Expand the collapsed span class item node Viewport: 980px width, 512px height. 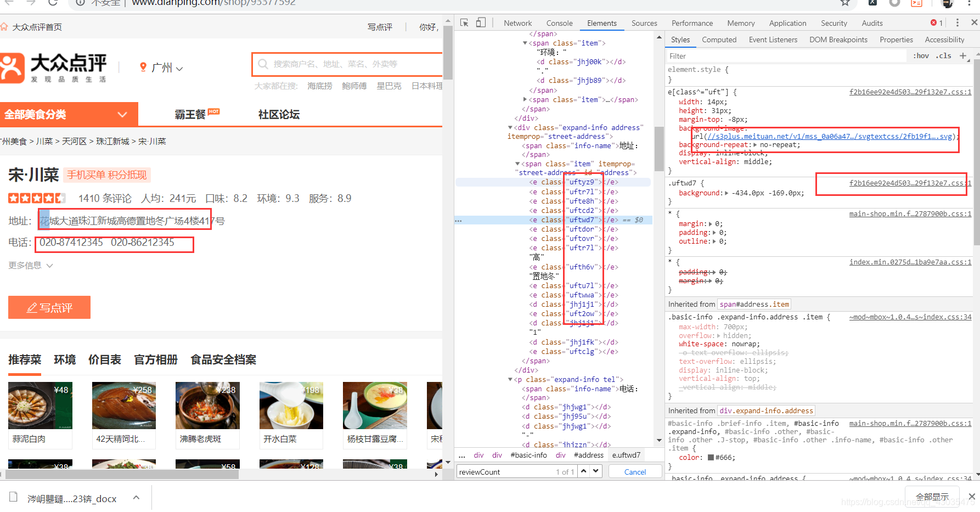pyautogui.click(x=525, y=99)
